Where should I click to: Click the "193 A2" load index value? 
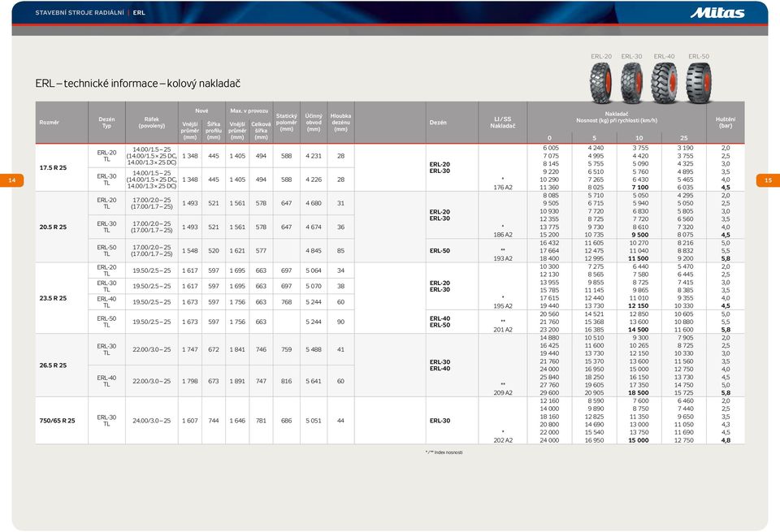[x=502, y=258]
